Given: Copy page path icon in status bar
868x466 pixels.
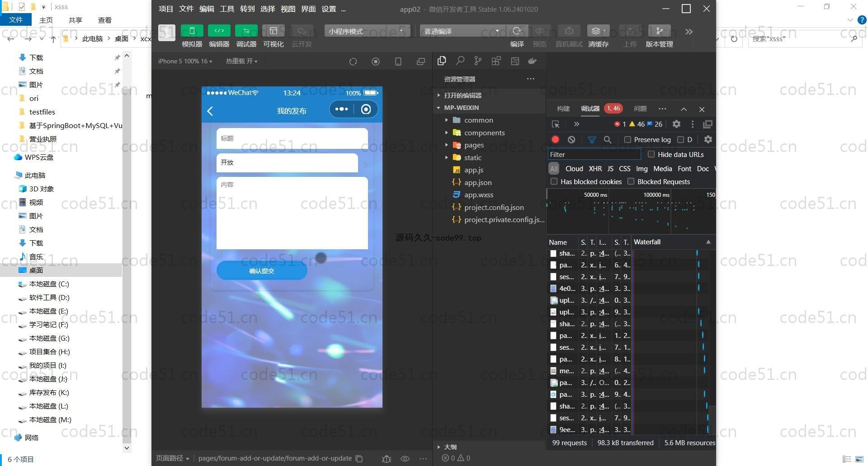Looking at the screenshot, I should point(359,458).
